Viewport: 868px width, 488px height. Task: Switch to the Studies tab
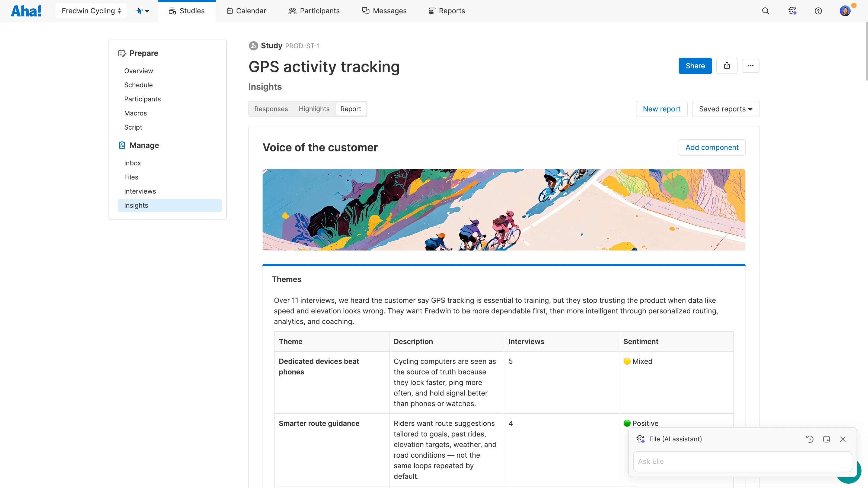[x=187, y=11]
